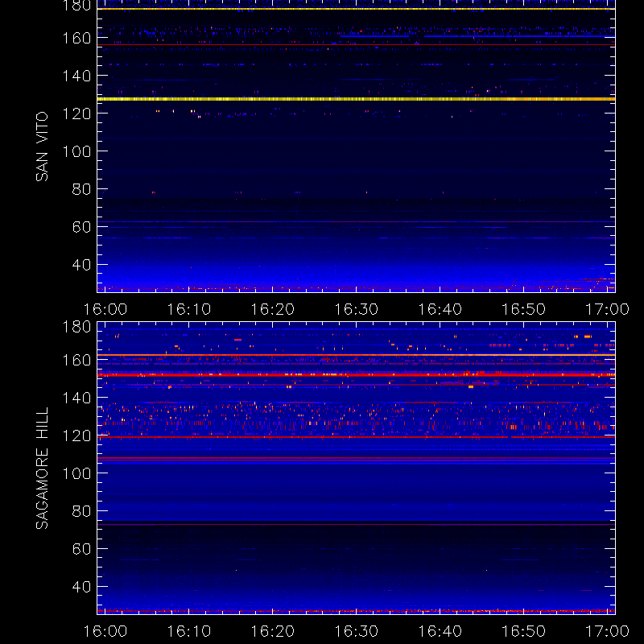Select the 140 tick label on San Vito plot
This screenshot has height=644, width=644.
(x=76, y=76)
